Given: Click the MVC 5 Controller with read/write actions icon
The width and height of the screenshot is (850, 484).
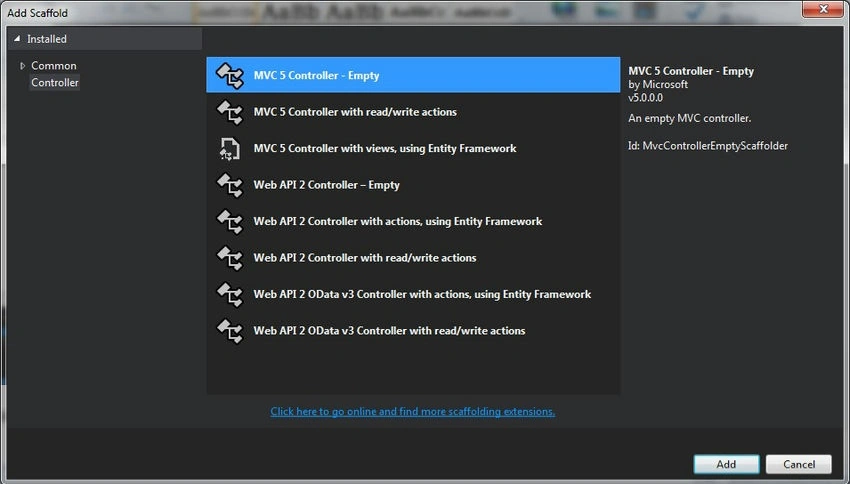Looking at the screenshot, I should click(230, 112).
